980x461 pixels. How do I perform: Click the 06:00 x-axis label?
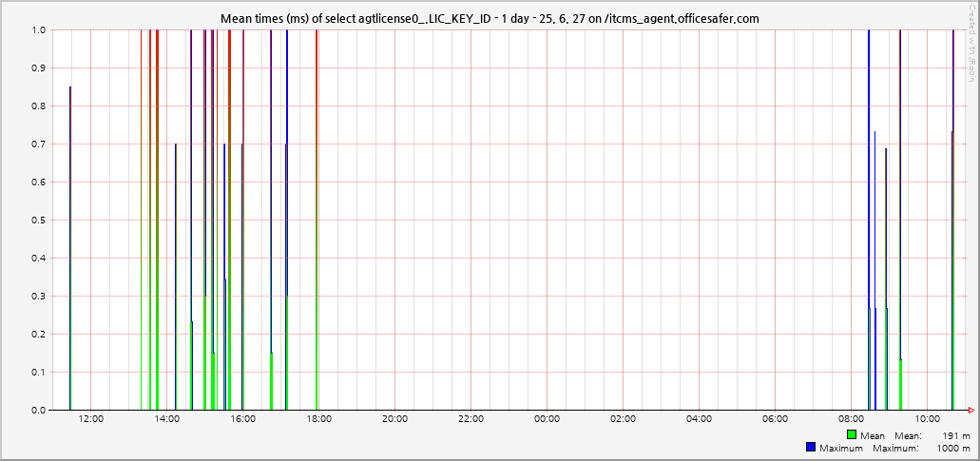(x=775, y=419)
